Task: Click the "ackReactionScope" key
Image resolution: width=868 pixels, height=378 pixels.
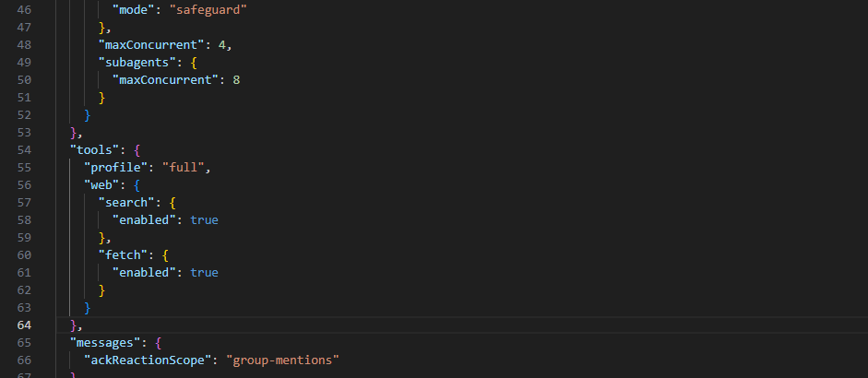Action: coord(148,360)
